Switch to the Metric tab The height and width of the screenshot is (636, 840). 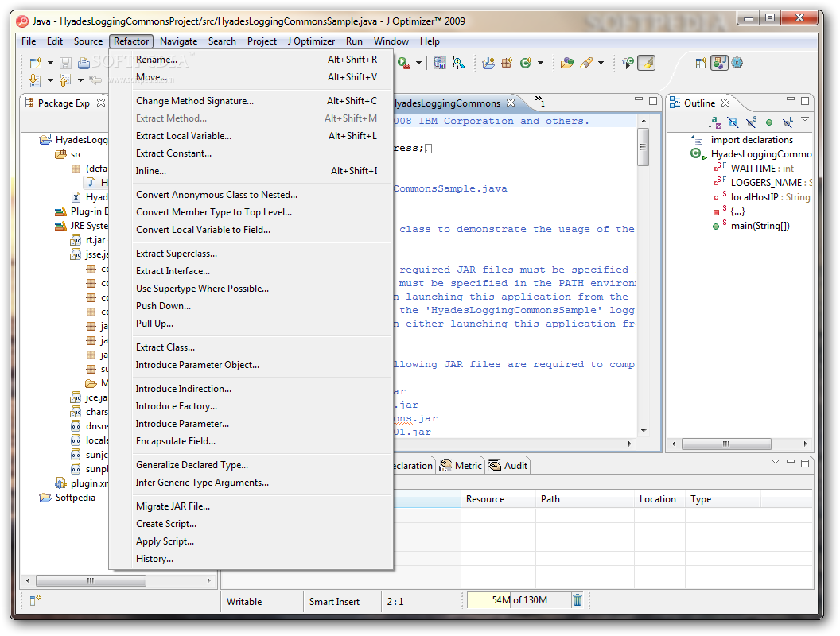(x=461, y=466)
